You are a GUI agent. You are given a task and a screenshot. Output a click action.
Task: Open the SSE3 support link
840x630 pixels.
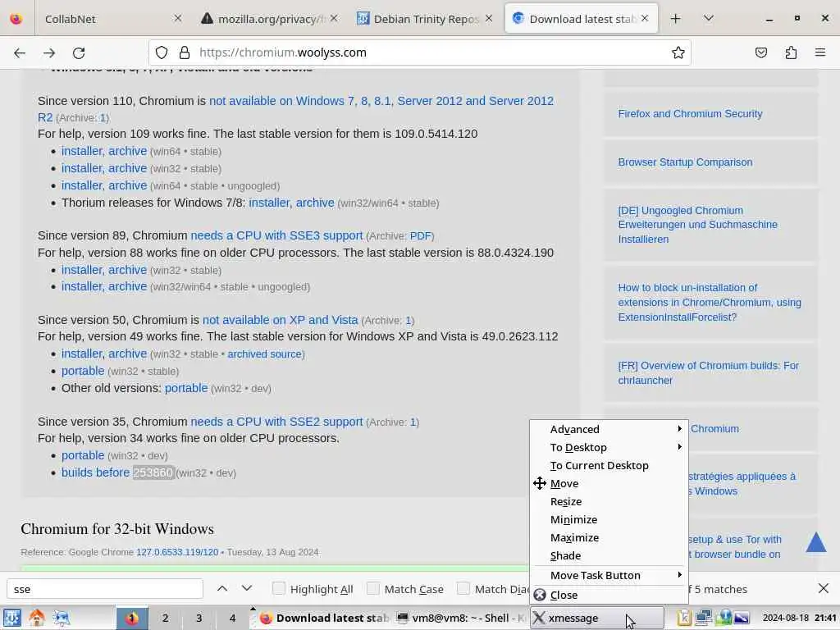[x=276, y=235]
